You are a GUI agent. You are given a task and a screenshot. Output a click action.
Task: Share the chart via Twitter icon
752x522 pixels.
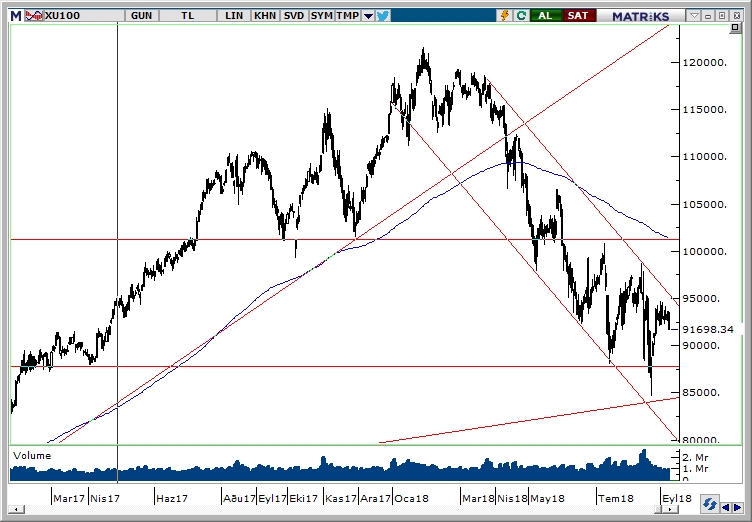[383, 16]
